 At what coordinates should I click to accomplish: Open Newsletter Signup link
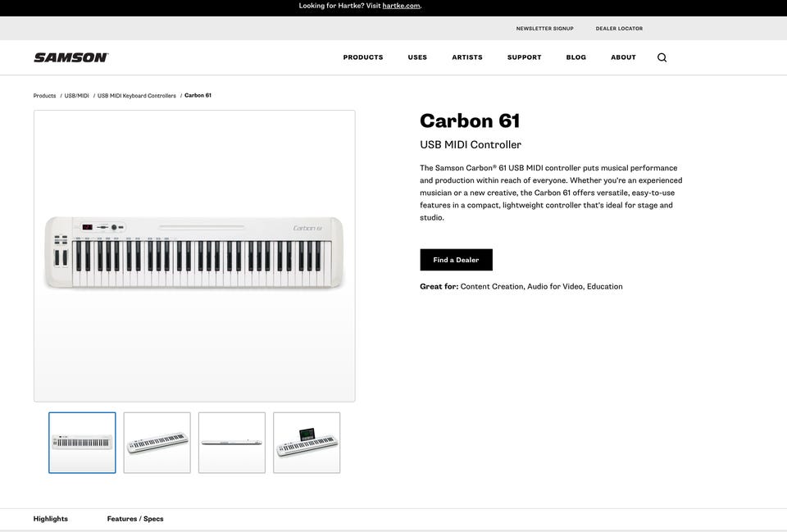[544, 29]
